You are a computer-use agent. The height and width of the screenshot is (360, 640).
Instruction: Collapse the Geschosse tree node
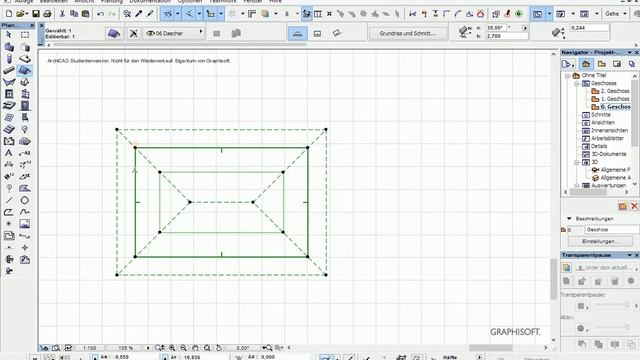pyautogui.click(x=577, y=83)
